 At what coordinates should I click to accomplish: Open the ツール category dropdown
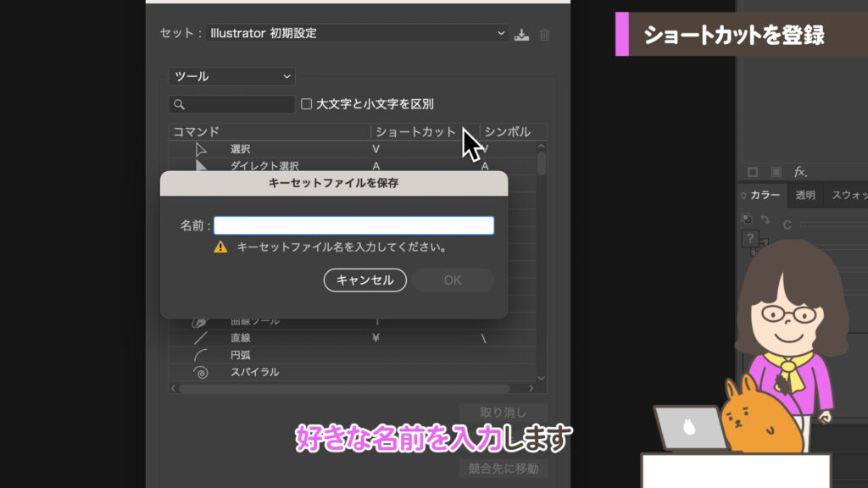[x=230, y=76]
